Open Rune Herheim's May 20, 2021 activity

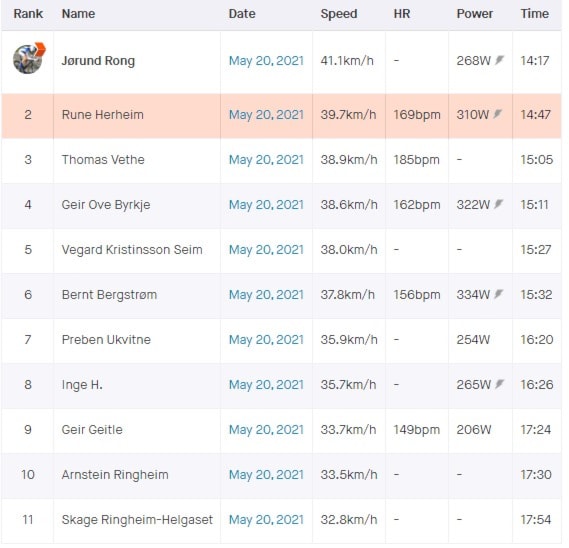266,115
